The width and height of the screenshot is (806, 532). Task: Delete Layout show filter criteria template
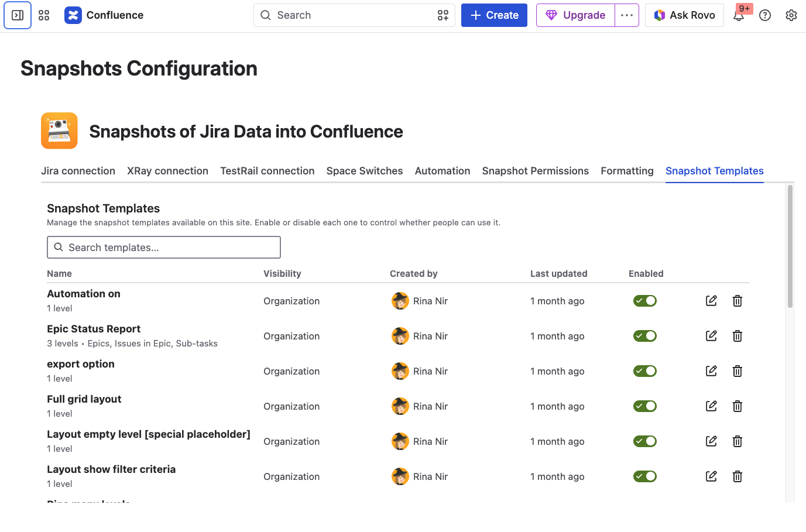pyautogui.click(x=738, y=476)
